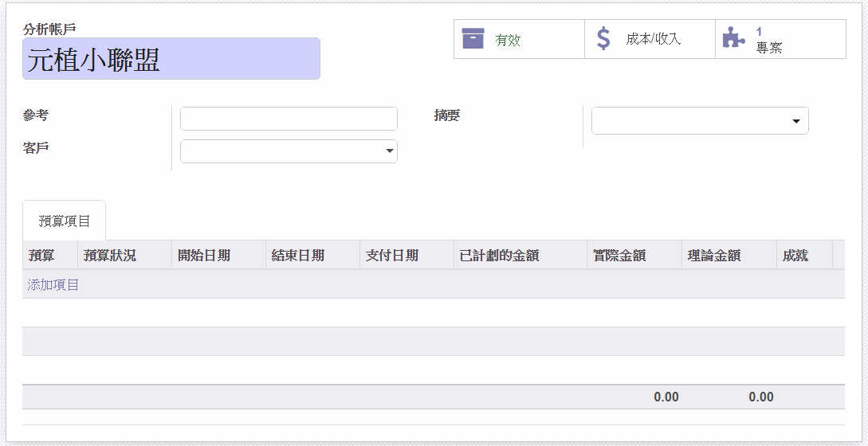Click the 開始日期 column header

click(204, 256)
